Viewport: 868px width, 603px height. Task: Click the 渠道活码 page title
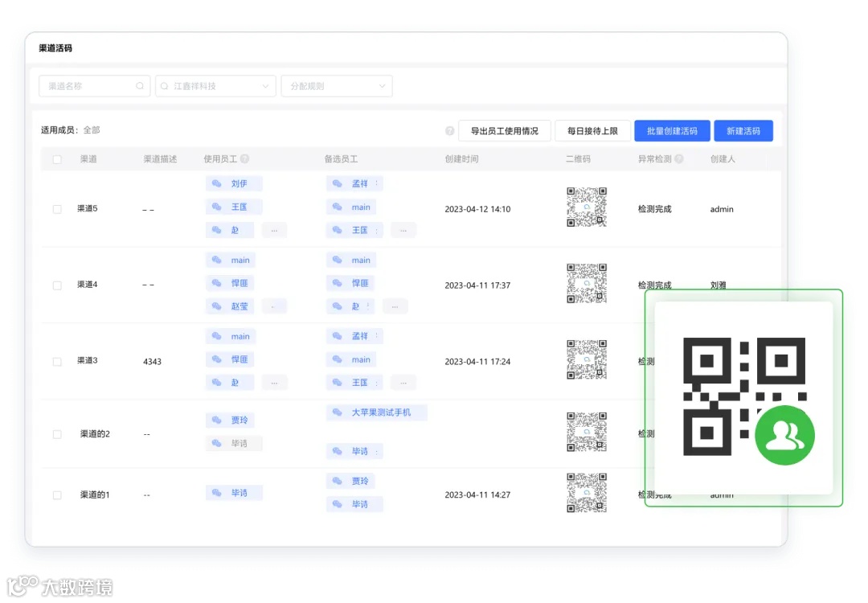[x=55, y=48]
